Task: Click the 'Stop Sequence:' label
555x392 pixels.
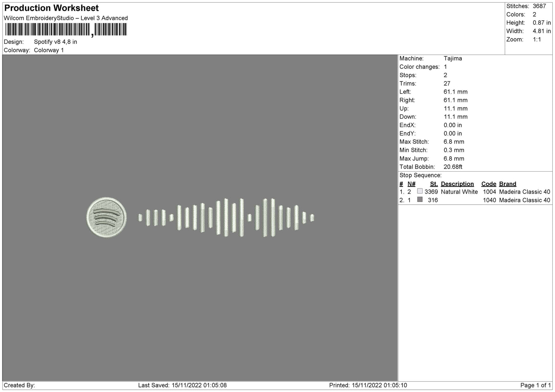Action: 421,175
